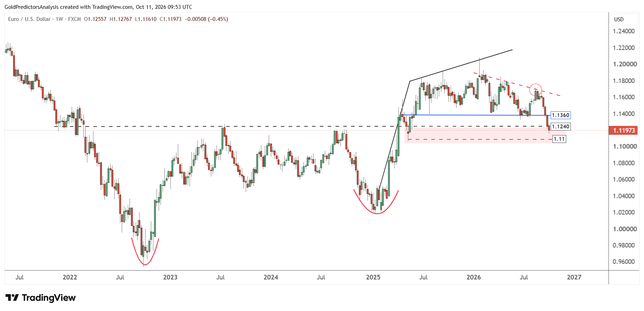Click the 1.22000 price axis label
The image size is (644, 311).
click(x=624, y=48)
